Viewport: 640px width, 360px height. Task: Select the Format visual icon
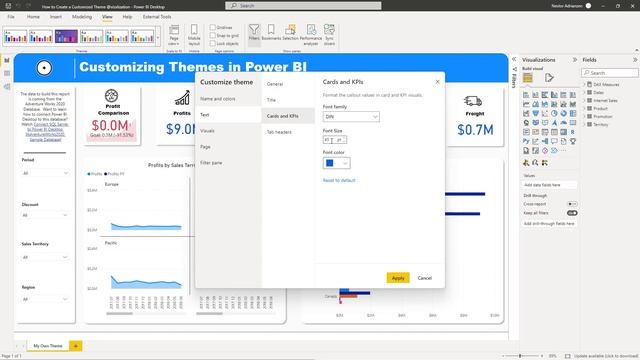pos(549,78)
